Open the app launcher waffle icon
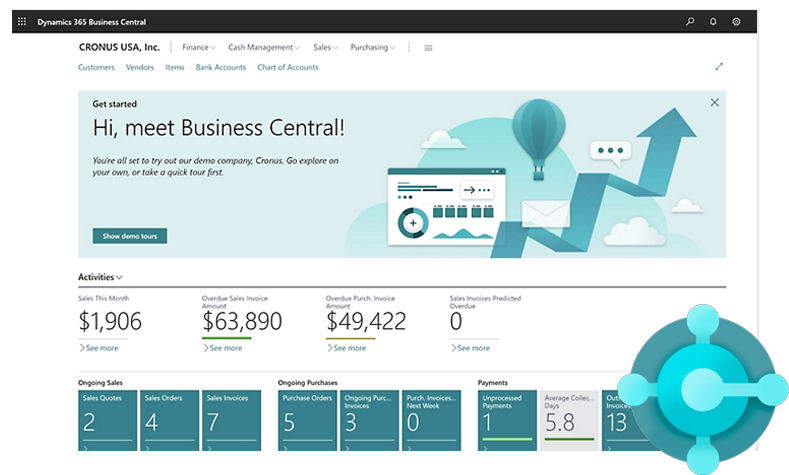The image size is (789, 475). (22, 21)
